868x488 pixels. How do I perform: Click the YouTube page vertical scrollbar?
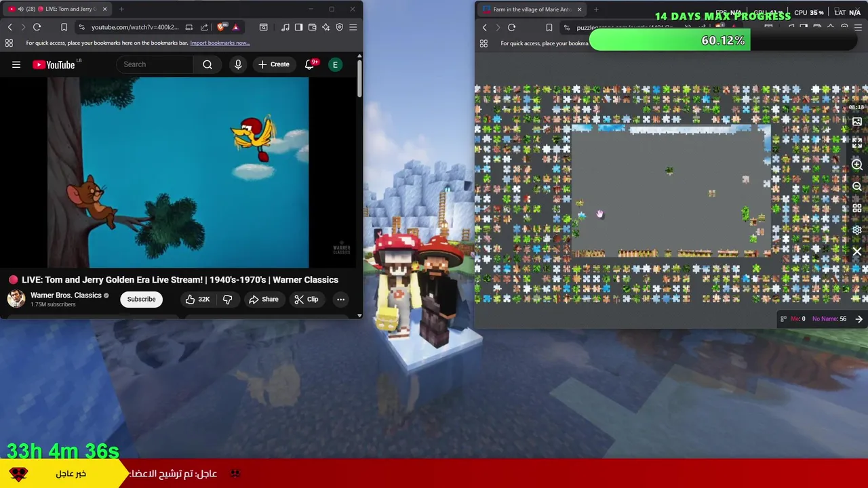(359, 78)
